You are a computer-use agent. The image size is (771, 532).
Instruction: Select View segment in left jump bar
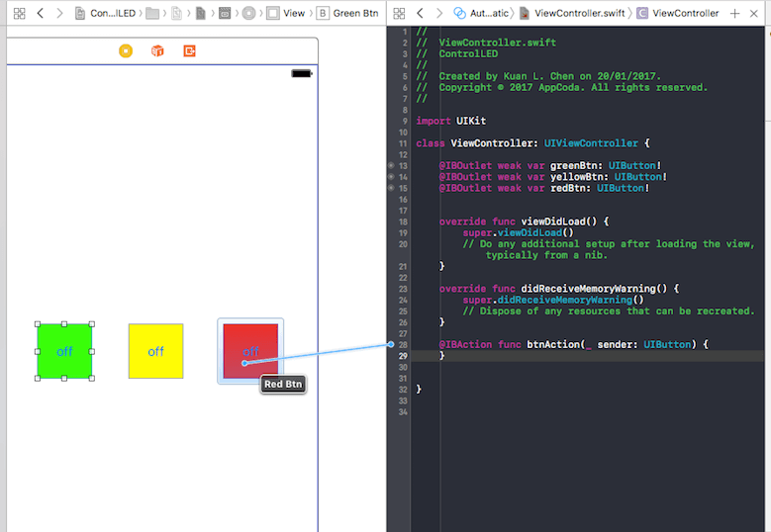(x=286, y=13)
